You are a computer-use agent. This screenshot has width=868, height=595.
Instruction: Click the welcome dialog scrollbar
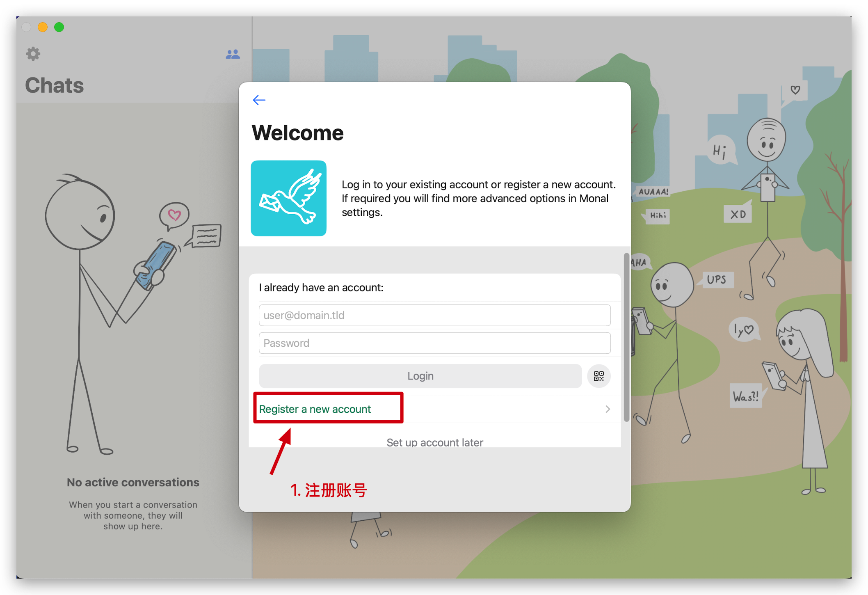coord(626,337)
